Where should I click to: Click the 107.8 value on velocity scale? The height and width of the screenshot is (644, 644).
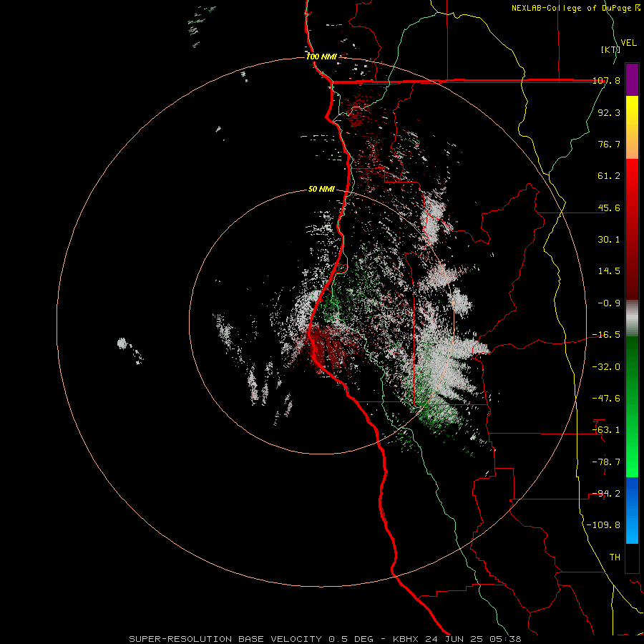point(606,80)
